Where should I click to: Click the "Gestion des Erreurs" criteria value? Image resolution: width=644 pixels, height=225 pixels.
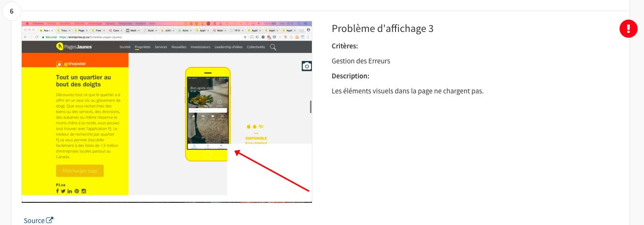[x=361, y=61]
